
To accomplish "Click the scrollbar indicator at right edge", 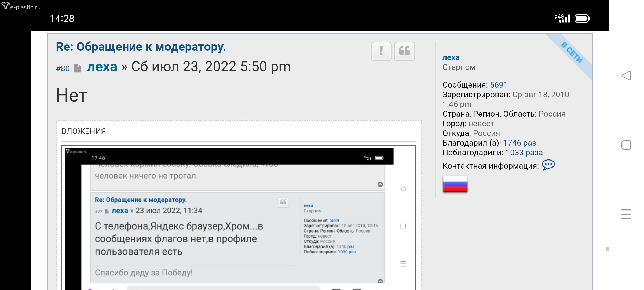I will 607,249.
